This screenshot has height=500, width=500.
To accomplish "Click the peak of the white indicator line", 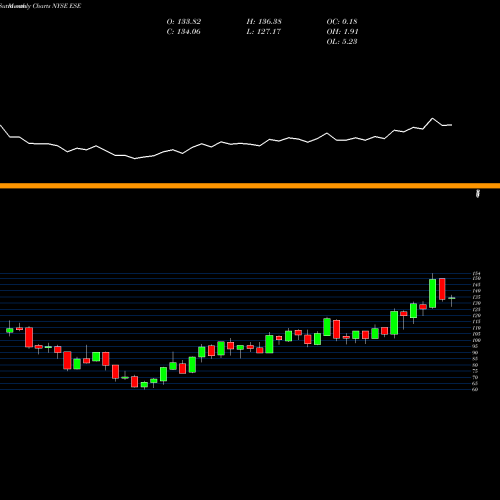I will click(x=433, y=118).
